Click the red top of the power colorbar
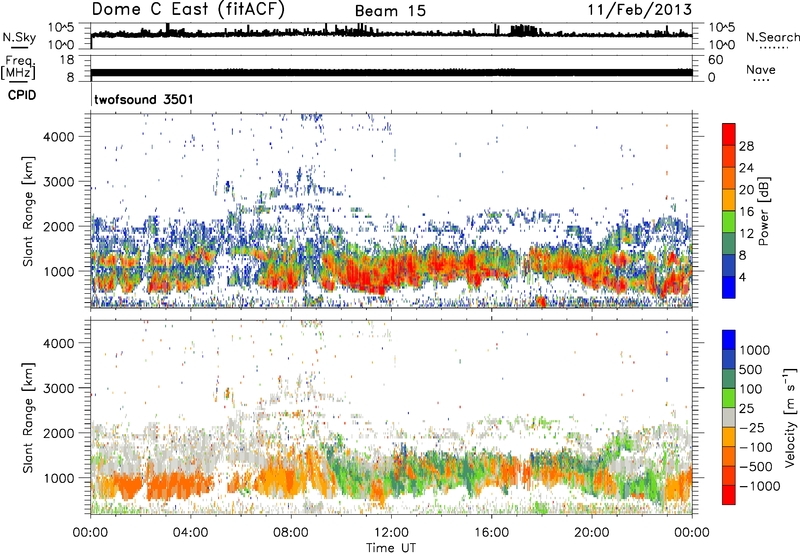The height and width of the screenshot is (554, 800). [729, 134]
